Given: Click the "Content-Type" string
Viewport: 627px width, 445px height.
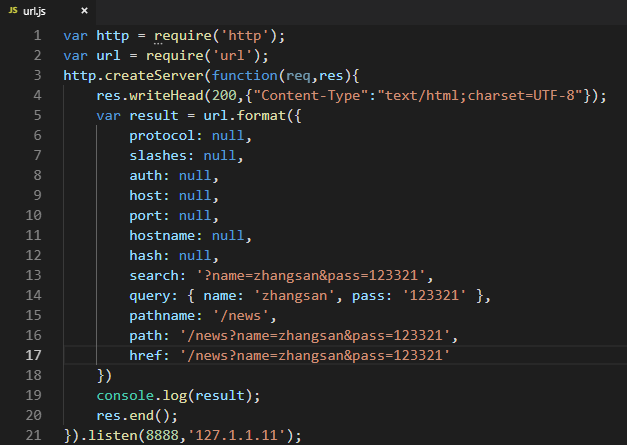Looking at the screenshot, I should pyautogui.click(x=311, y=96).
